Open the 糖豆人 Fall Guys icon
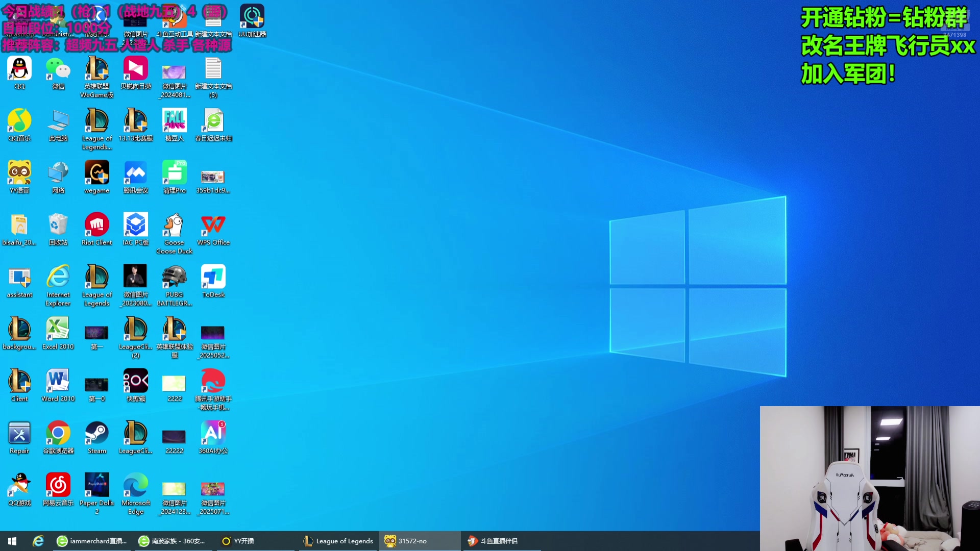Viewport: 980px width, 551px height. click(175, 125)
